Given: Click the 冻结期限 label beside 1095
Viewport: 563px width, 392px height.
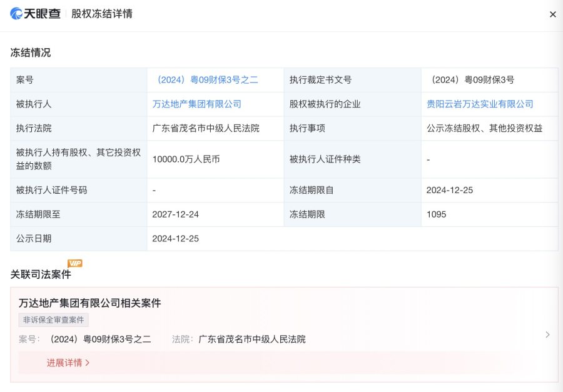Looking at the screenshot, I should coord(307,214).
